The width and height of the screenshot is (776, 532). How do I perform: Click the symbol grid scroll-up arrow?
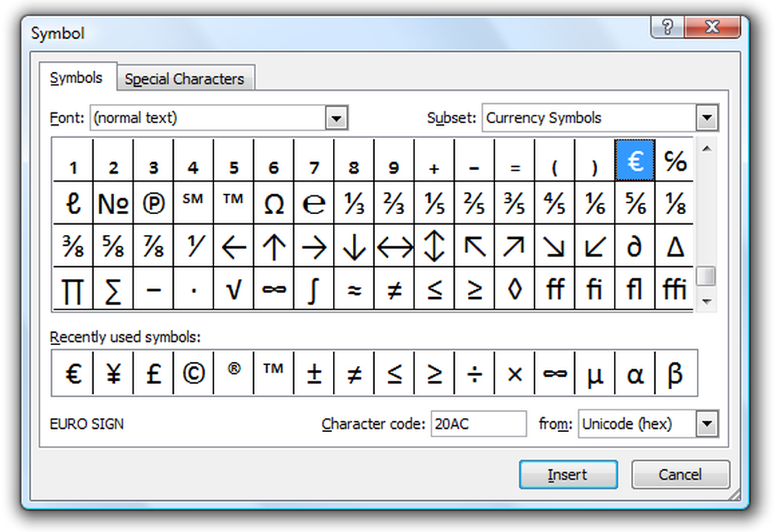pyautogui.click(x=707, y=149)
